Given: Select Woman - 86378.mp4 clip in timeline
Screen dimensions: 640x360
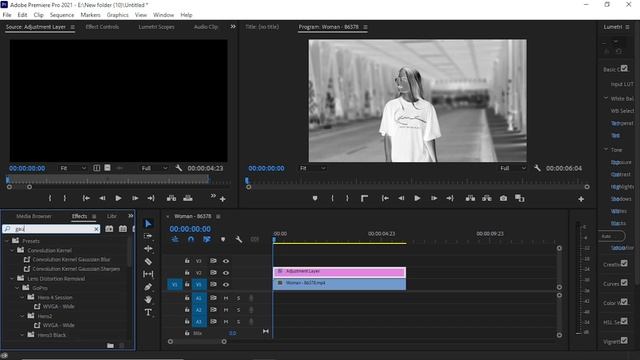Looking at the screenshot, I should [x=339, y=284].
